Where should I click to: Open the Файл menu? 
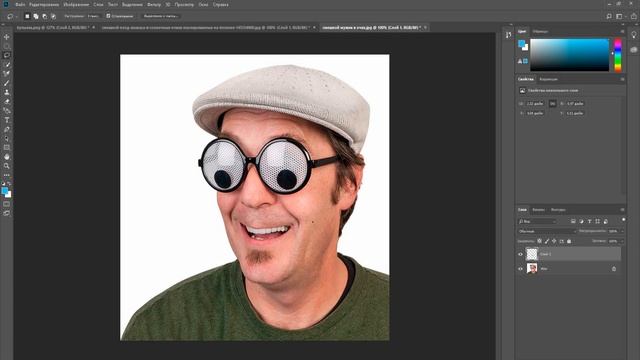coord(20,4)
